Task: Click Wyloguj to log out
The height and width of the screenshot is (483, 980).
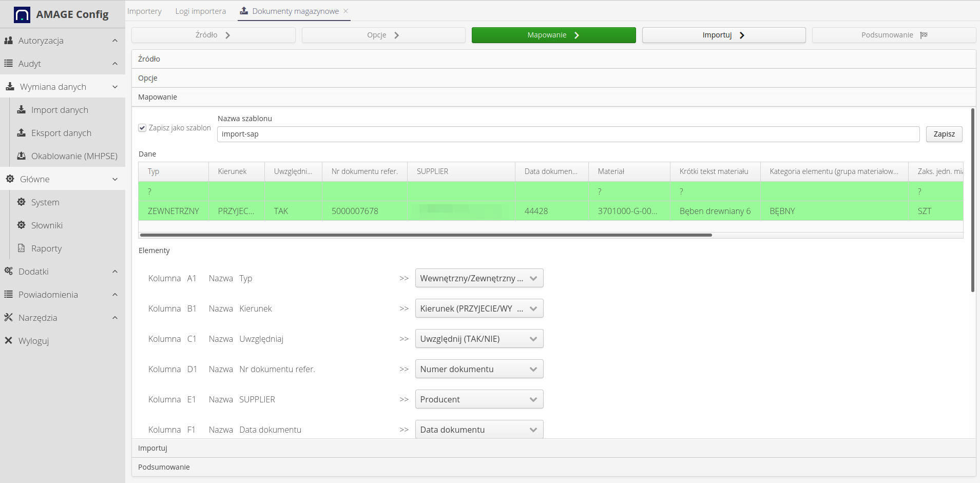Action: [33, 340]
